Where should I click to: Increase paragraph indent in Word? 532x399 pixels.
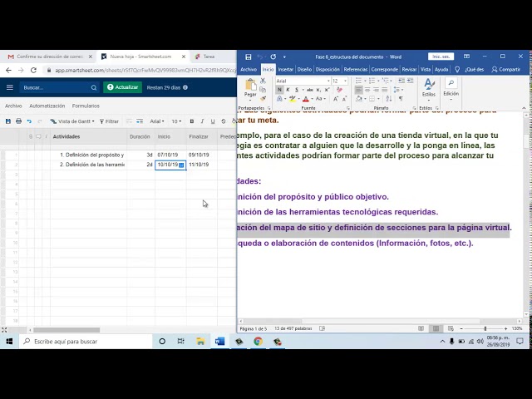(x=410, y=81)
